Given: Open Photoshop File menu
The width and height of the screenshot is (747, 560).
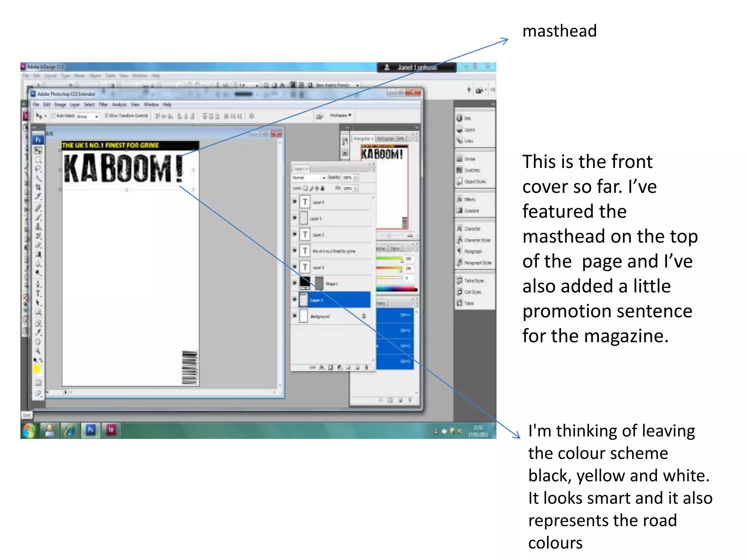Looking at the screenshot, I should 36,105.
